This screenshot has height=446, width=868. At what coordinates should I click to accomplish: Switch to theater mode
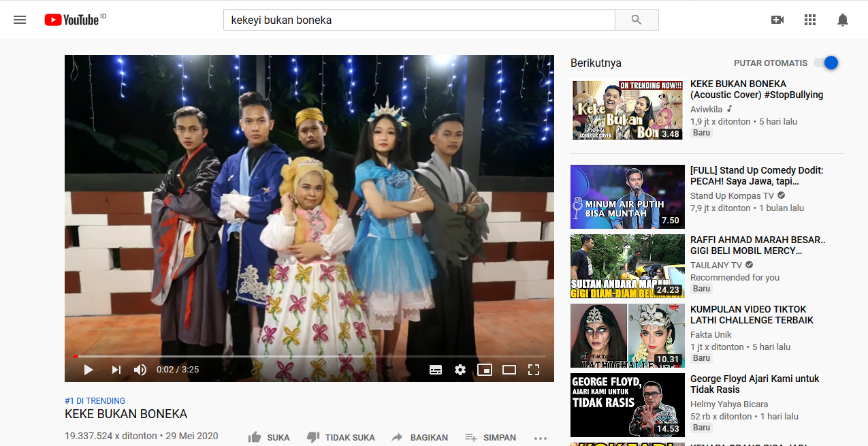pos(509,370)
